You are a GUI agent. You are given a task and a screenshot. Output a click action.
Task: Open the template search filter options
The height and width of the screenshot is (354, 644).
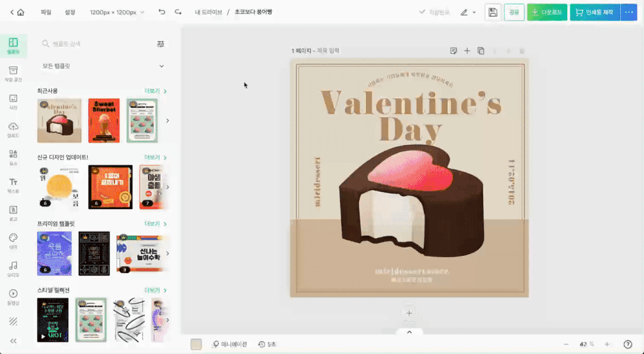(x=161, y=44)
